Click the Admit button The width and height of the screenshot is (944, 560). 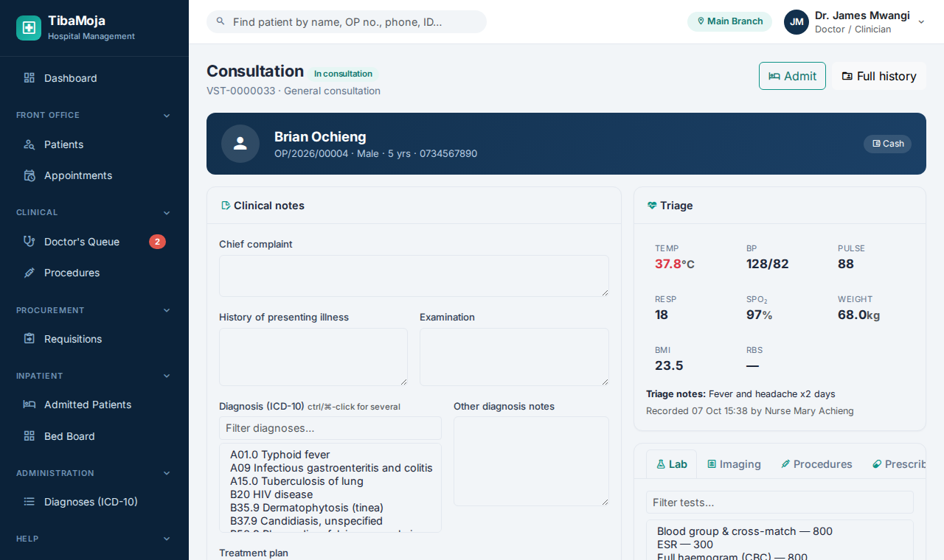[x=792, y=76]
